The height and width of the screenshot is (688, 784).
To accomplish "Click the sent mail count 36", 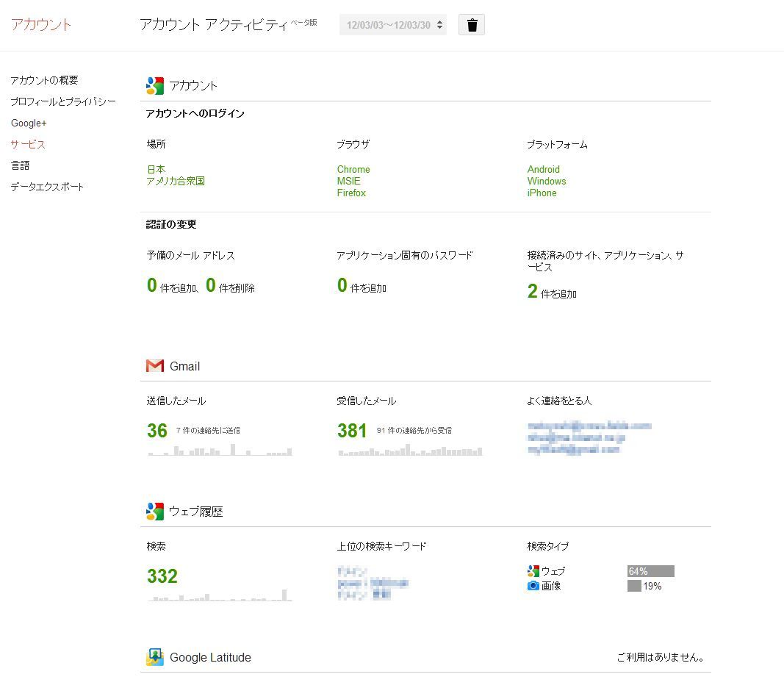I will click(x=157, y=430).
